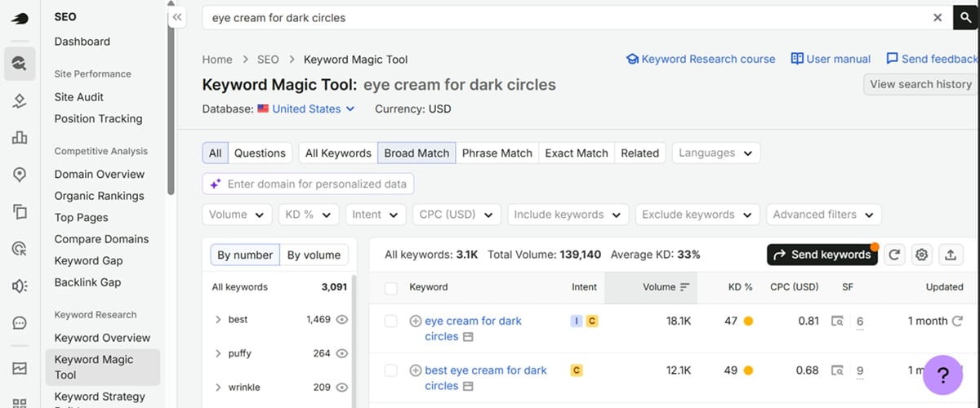Open the Volume filter dropdown
The width and height of the screenshot is (980, 408).
[x=237, y=215]
